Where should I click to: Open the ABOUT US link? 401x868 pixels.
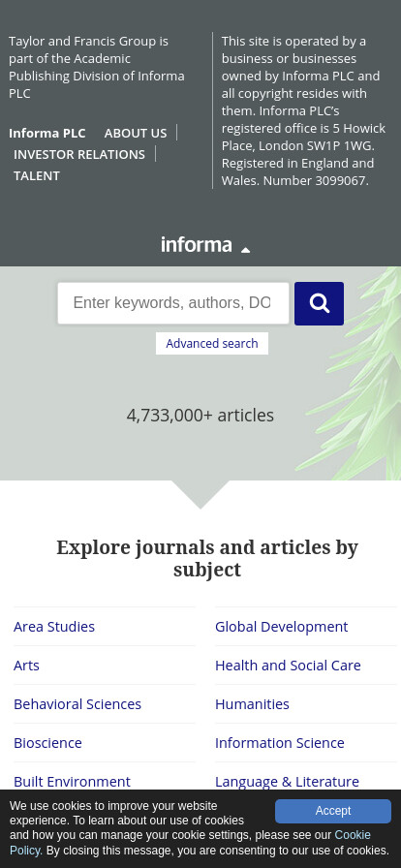136,133
